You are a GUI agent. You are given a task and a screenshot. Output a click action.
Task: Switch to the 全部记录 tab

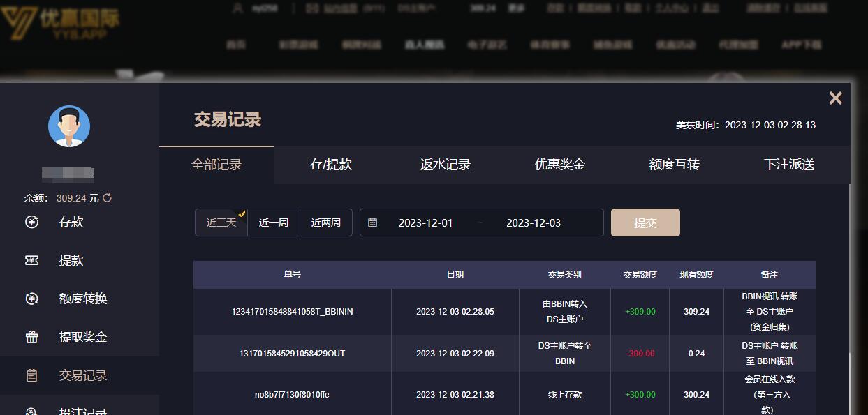point(216,165)
